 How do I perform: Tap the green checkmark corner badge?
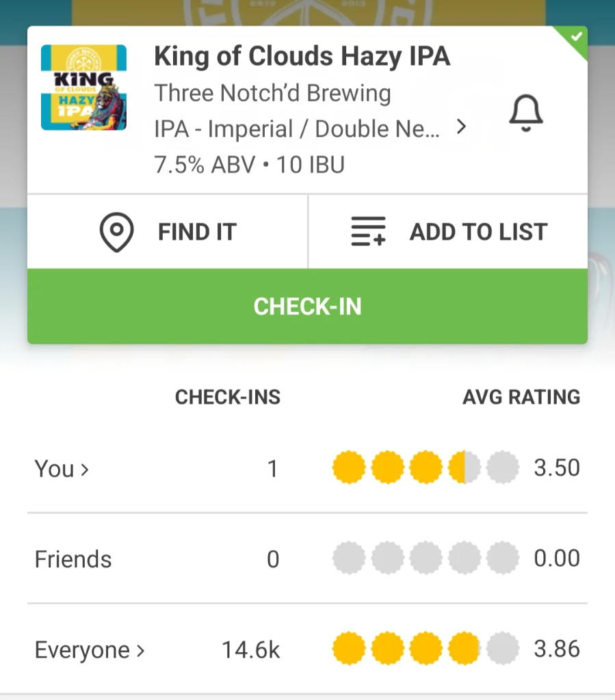point(577,37)
